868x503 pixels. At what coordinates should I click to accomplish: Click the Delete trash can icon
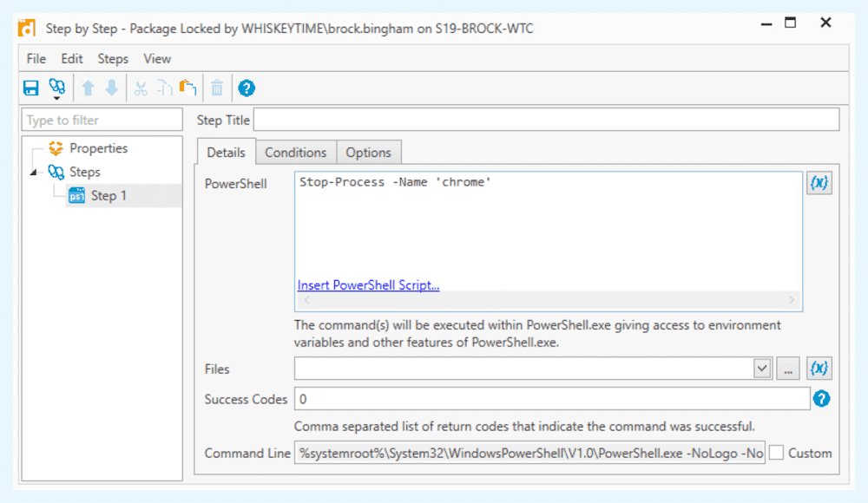coord(217,88)
